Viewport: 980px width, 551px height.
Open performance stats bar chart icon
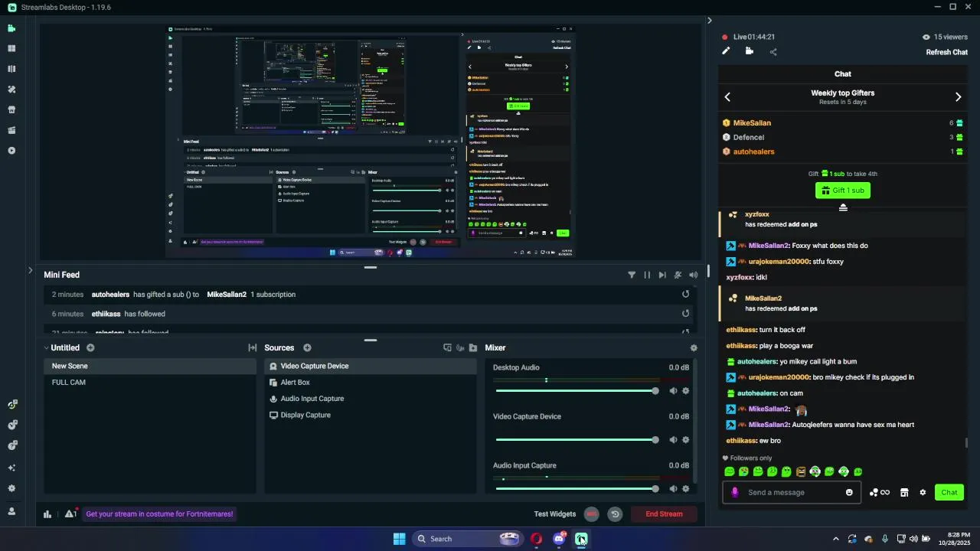pos(47,514)
